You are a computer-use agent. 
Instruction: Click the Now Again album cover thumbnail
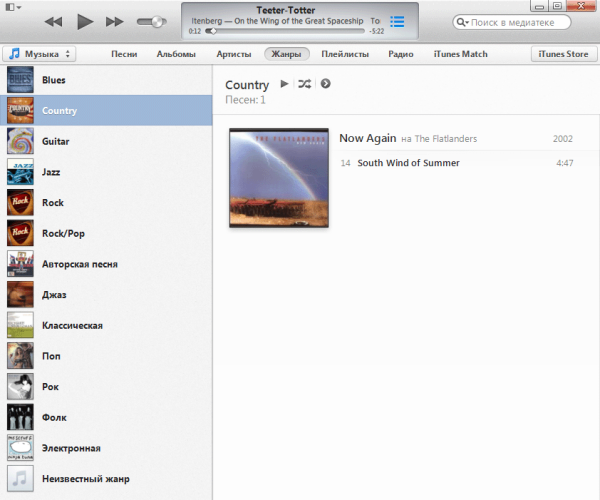(x=279, y=178)
